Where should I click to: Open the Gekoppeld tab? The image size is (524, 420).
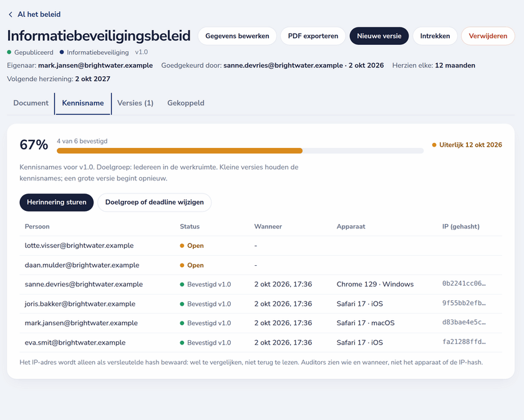[186, 103]
